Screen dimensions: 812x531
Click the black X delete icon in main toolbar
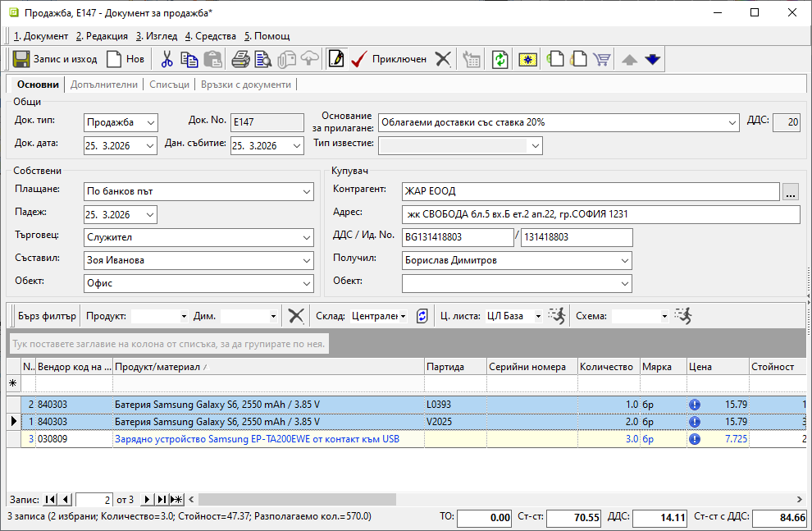[x=443, y=59]
